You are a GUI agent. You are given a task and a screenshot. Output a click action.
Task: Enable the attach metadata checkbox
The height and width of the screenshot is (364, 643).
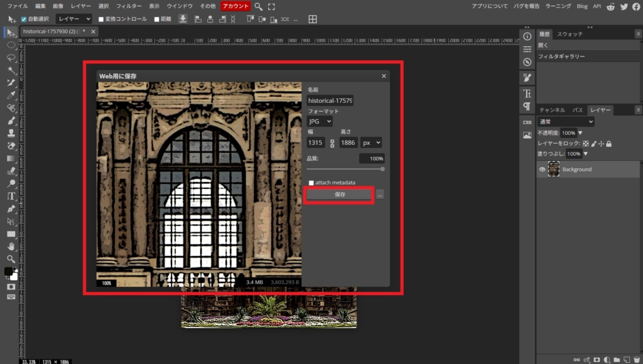pos(311,183)
